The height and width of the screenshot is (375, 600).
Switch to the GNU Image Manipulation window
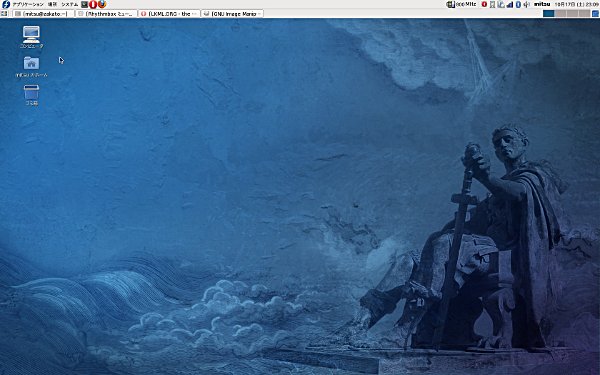click(232, 13)
